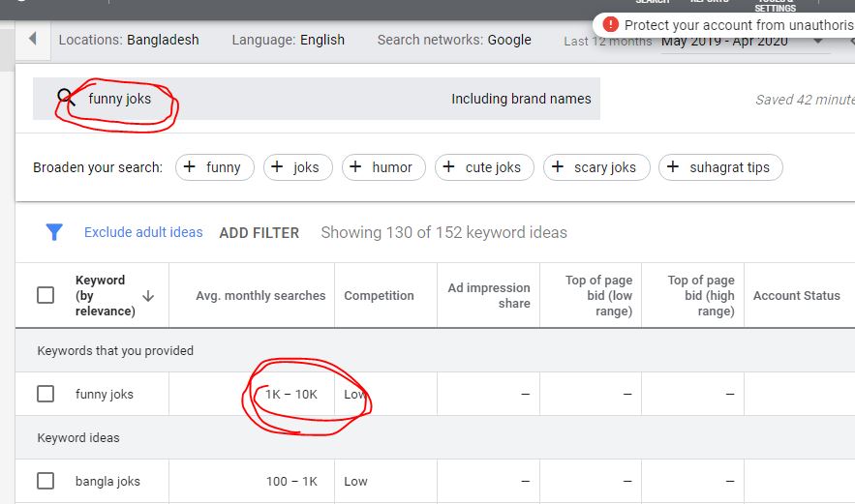Sort by Competition column header
855x504 pixels.
coord(379,295)
